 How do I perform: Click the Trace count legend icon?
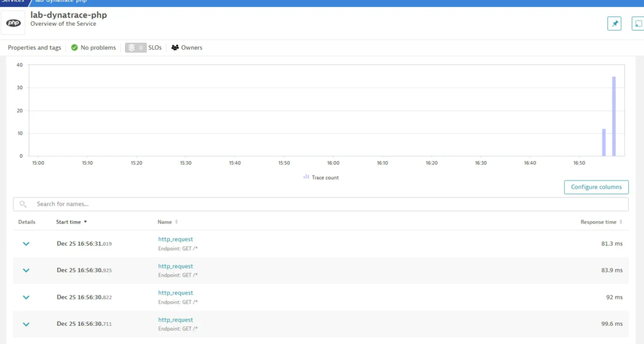pos(306,177)
